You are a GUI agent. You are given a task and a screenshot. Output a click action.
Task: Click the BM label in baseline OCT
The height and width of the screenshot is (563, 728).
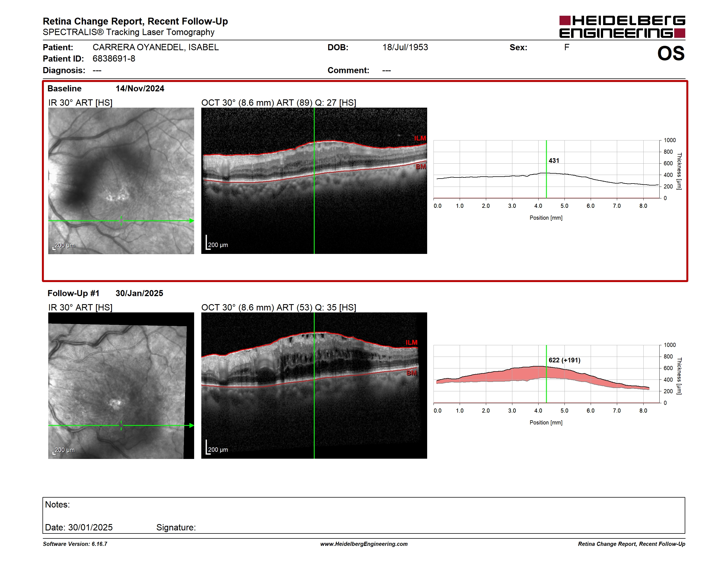[x=421, y=166]
